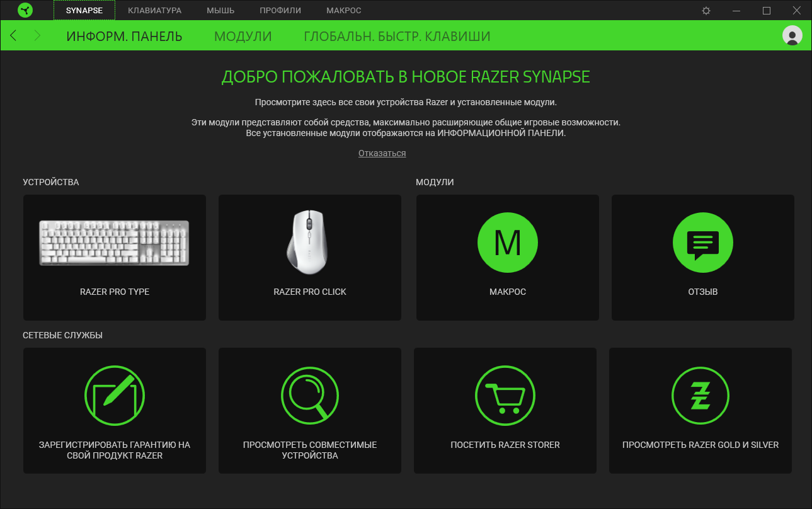812x509 pixels.
Task: Switch to the КЛАВИАТУРА tab
Action: click(x=154, y=11)
